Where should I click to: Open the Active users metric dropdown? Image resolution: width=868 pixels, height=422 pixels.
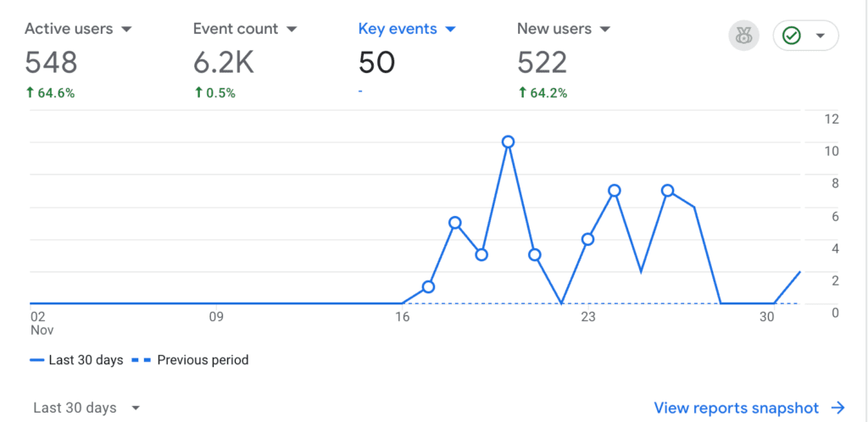126,30
